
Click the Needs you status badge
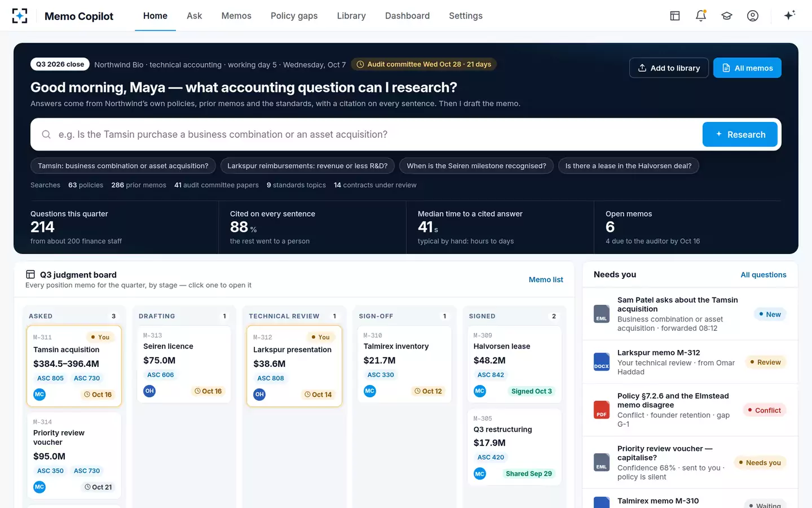(x=760, y=463)
